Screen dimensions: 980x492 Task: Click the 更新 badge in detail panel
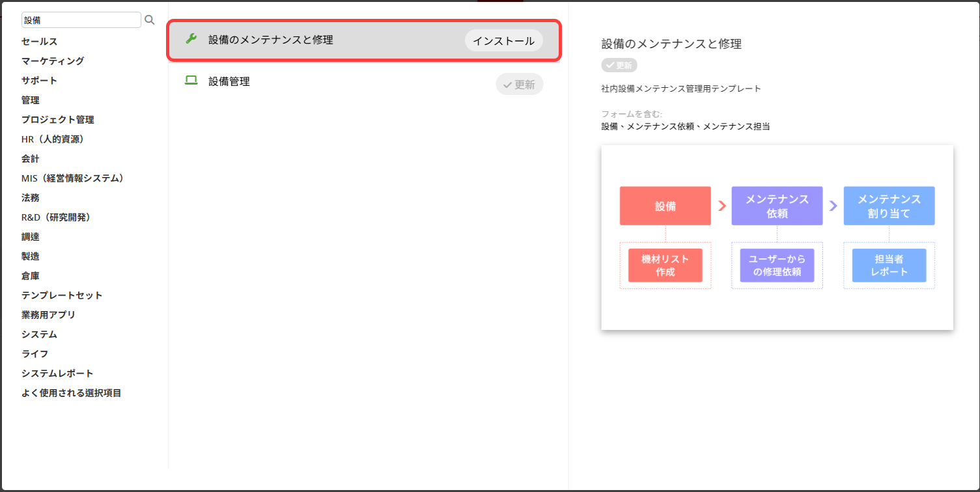(x=619, y=65)
